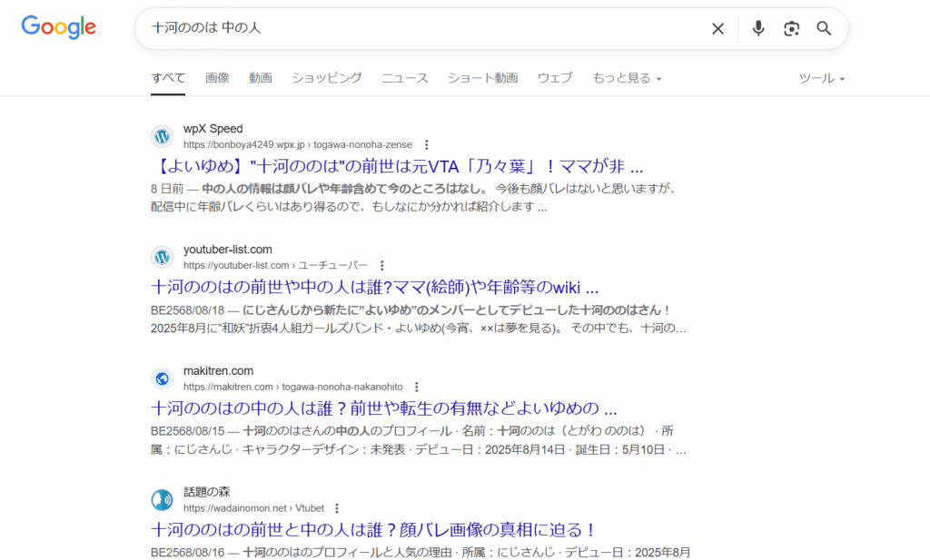Screen dimensions: 930x560
Task: Click the wpX Speed WordPress favicon
Action: coord(163,136)
